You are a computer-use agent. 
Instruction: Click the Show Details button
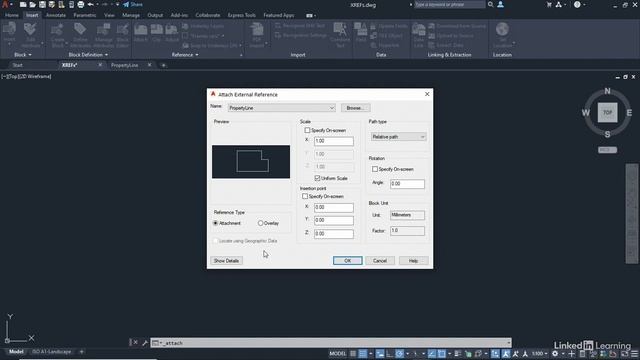coord(227,261)
